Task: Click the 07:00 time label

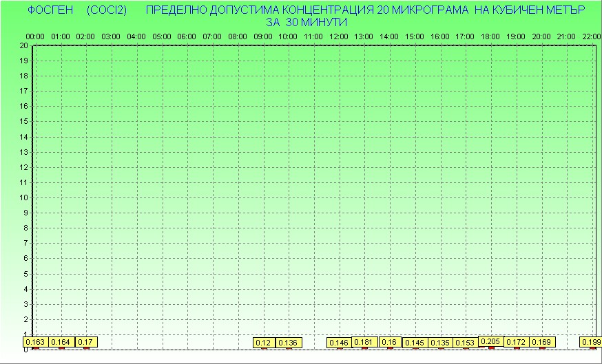Action: coord(212,36)
